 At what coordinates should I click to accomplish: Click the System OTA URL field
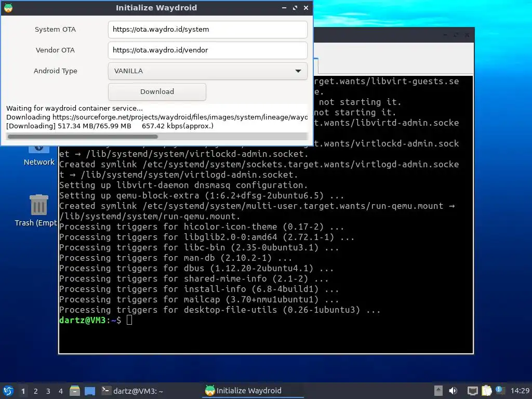click(208, 30)
